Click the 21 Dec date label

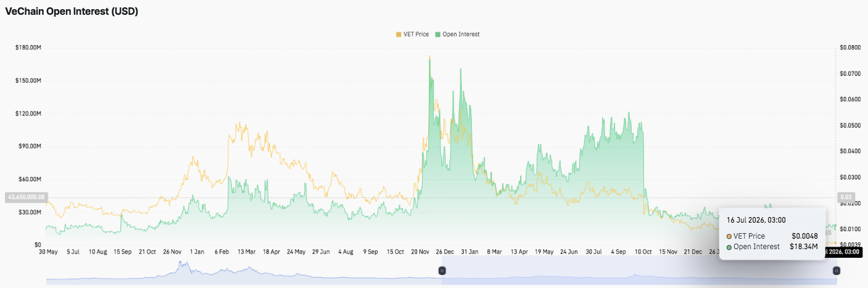coord(693,252)
